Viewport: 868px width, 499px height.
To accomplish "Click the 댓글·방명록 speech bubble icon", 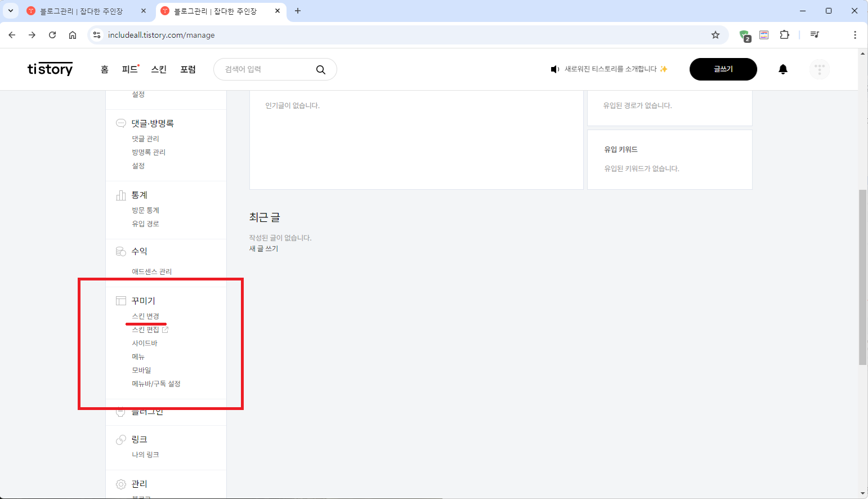I will 121,123.
